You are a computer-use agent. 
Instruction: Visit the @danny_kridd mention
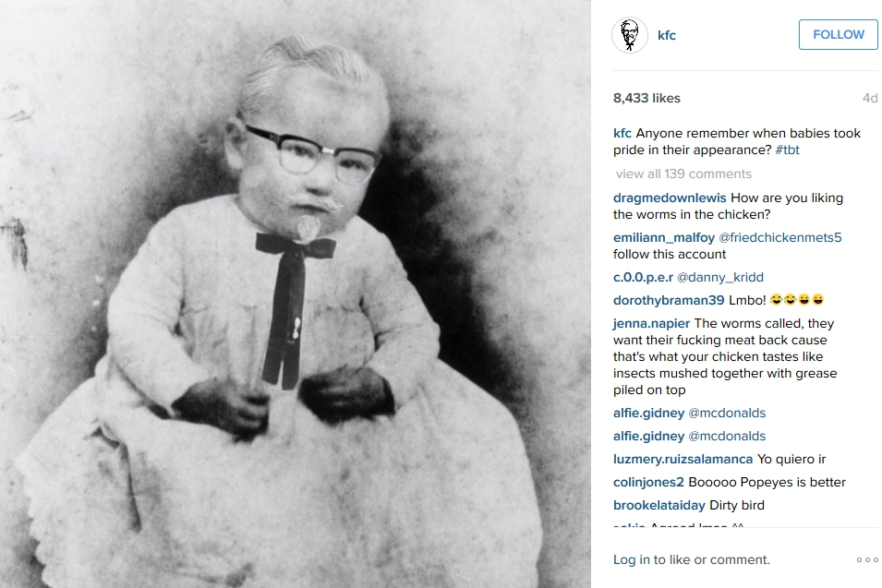(x=720, y=278)
